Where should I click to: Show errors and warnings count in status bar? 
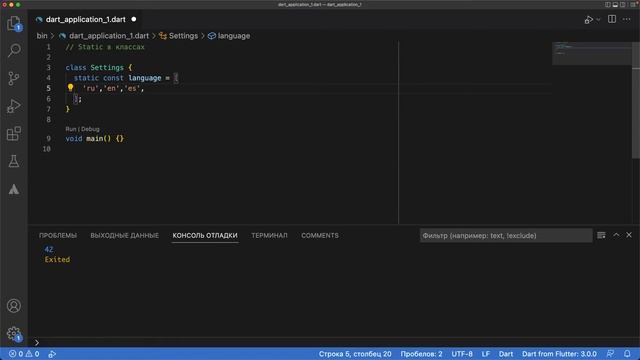click(x=24, y=354)
